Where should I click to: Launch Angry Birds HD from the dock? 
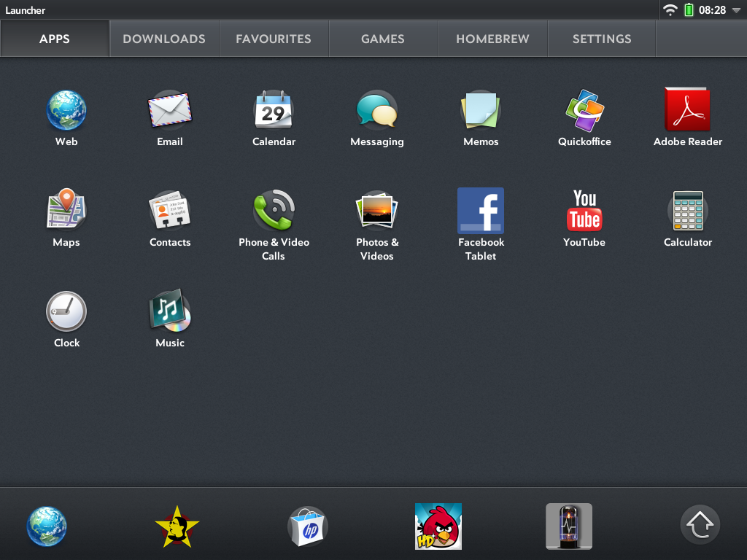point(438,526)
